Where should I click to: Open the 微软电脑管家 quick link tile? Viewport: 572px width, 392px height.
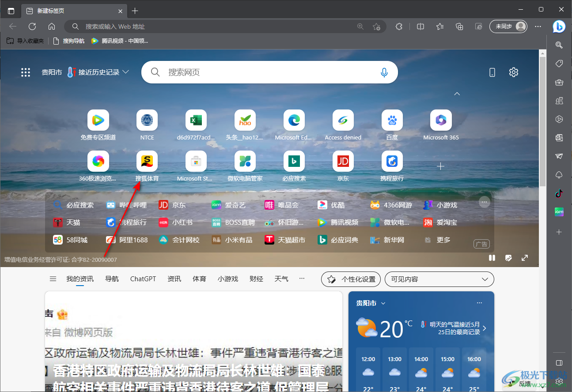pos(245,166)
